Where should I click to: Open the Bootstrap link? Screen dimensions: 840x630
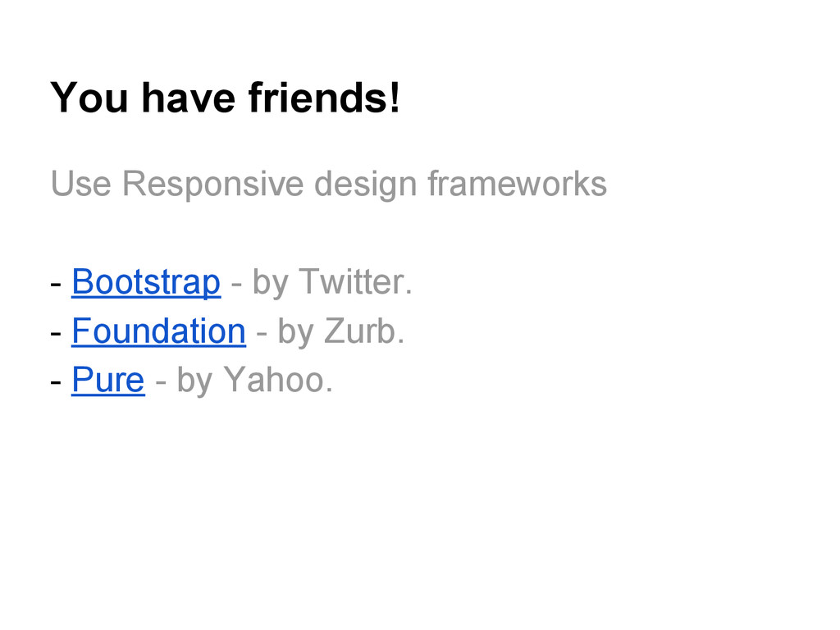146,282
